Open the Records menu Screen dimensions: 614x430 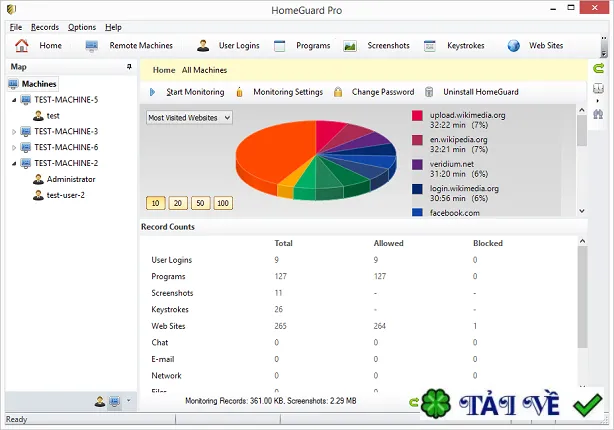point(45,27)
